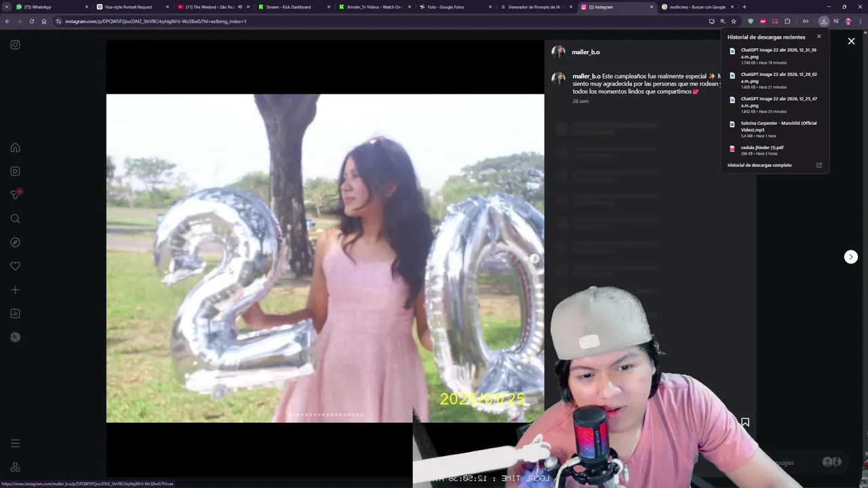
Task: Click 'Historial de descargas completo' link
Action: [759, 165]
